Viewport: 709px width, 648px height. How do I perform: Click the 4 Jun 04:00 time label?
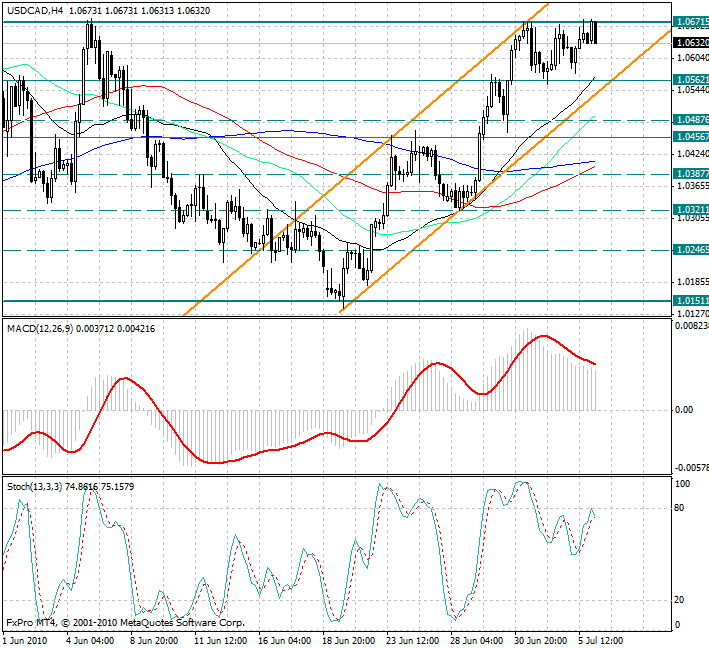tap(90, 641)
